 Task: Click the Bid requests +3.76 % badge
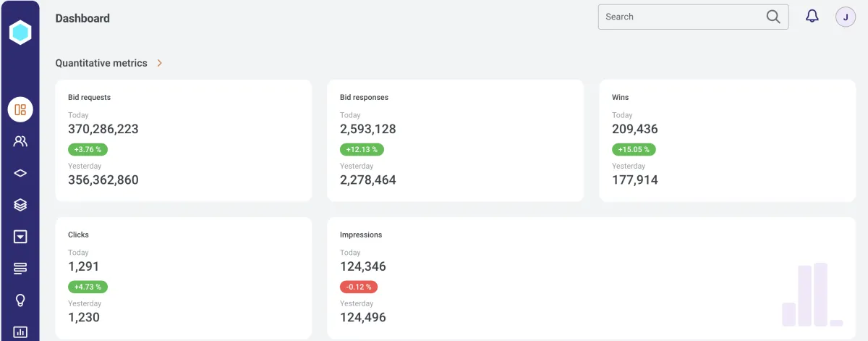click(88, 150)
